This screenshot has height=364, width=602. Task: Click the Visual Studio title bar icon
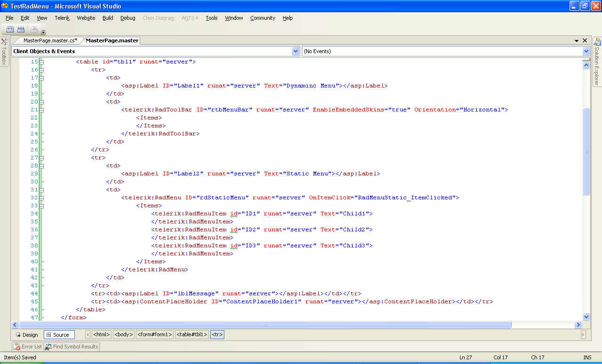[5, 6]
